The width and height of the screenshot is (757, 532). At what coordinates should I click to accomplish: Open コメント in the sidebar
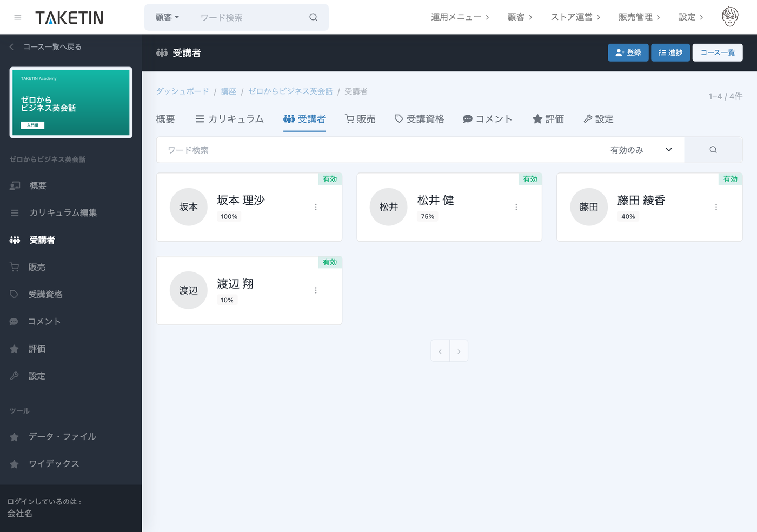(35, 321)
